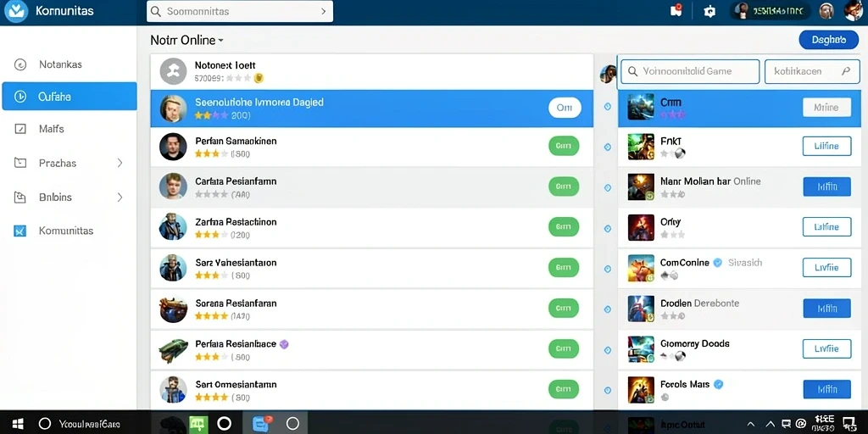The width and height of the screenshot is (868, 434).
Task: Open the Maifs sidebar item
Action: click(51, 129)
